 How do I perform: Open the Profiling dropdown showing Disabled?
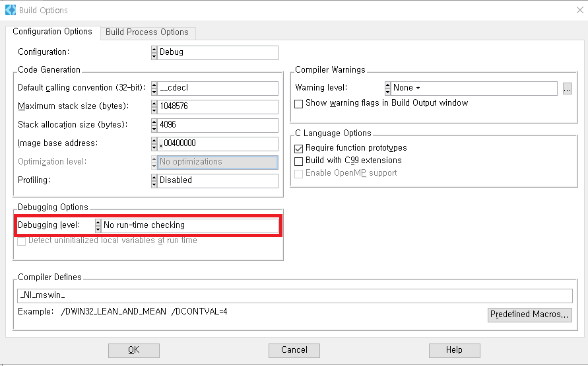point(217,180)
